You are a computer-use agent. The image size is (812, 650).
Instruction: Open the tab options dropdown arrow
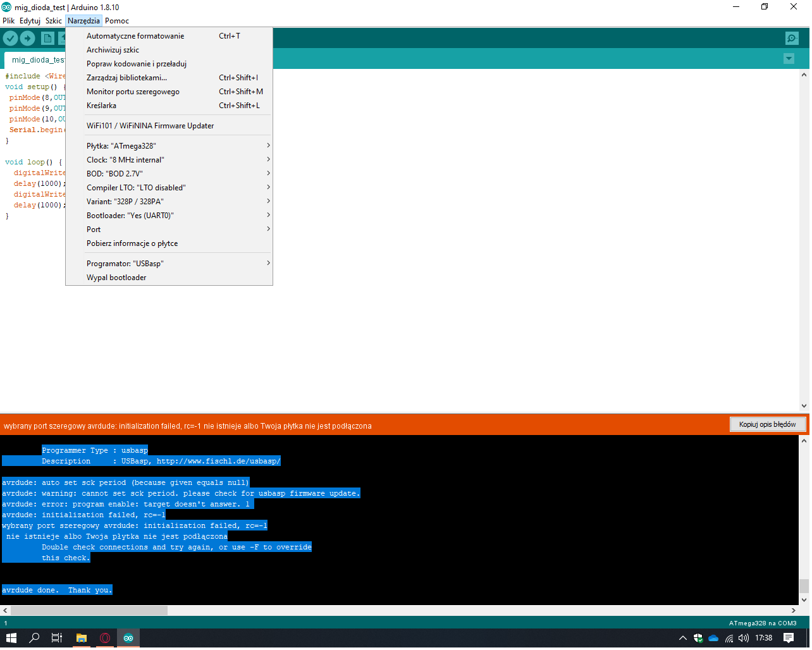point(789,59)
